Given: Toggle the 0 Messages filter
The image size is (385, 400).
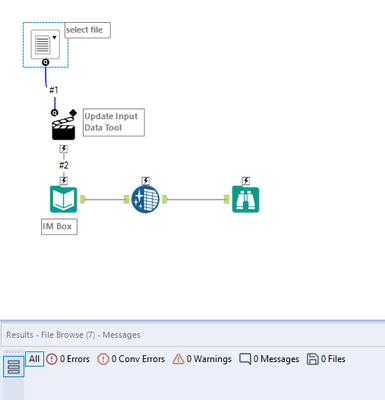Looking at the screenshot, I should [x=269, y=359].
